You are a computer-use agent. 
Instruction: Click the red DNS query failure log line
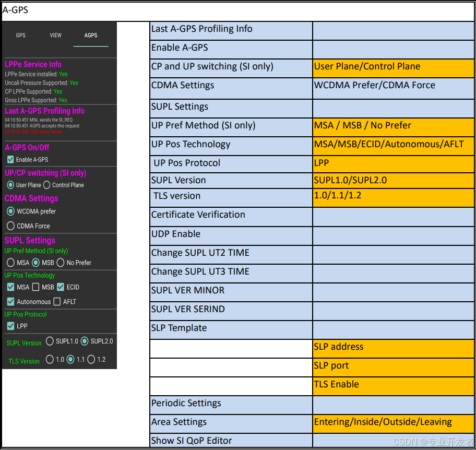pos(33,132)
